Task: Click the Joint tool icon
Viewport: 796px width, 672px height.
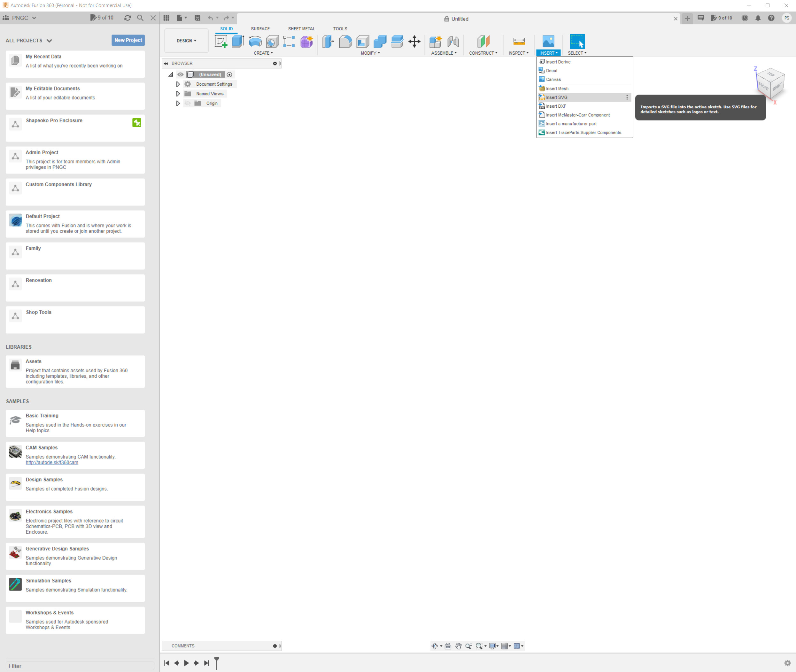Action: point(453,41)
